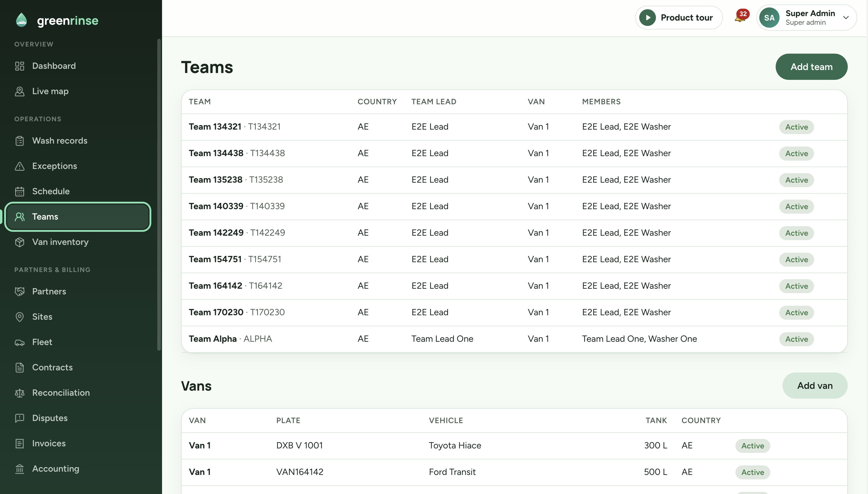Click the Partners handshake icon
The image size is (868, 494).
[x=20, y=291]
